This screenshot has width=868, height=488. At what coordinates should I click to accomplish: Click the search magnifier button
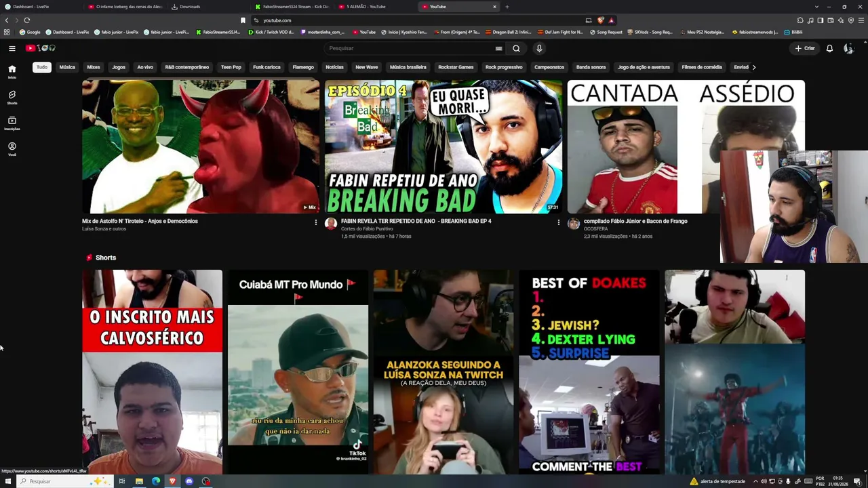coord(516,48)
